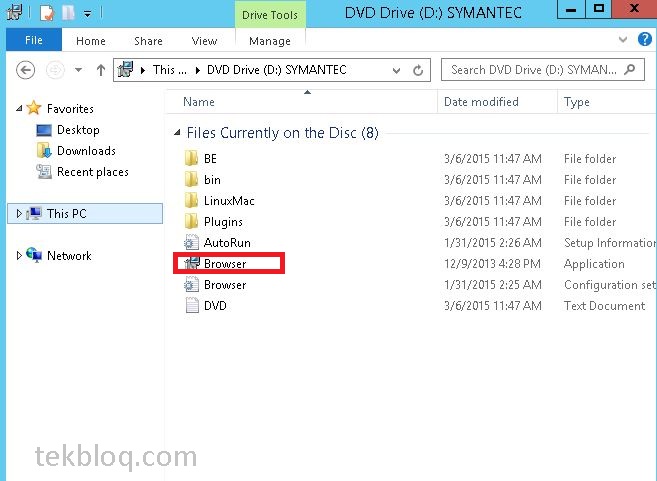Image resolution: width=657 pixels, height=481 pixels.
Task: Open Downloads in Favorites
Action: [x=86, y=151]
